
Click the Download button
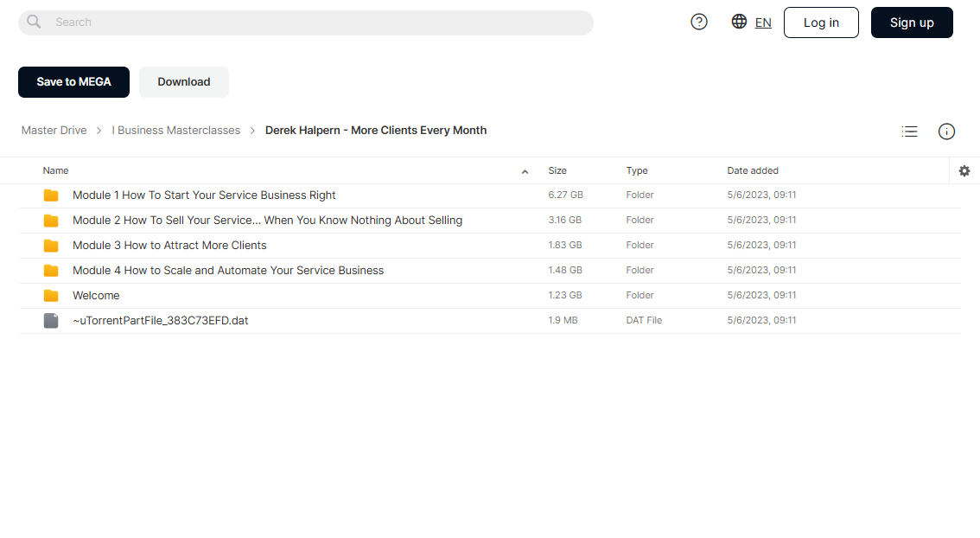[184, 82]
